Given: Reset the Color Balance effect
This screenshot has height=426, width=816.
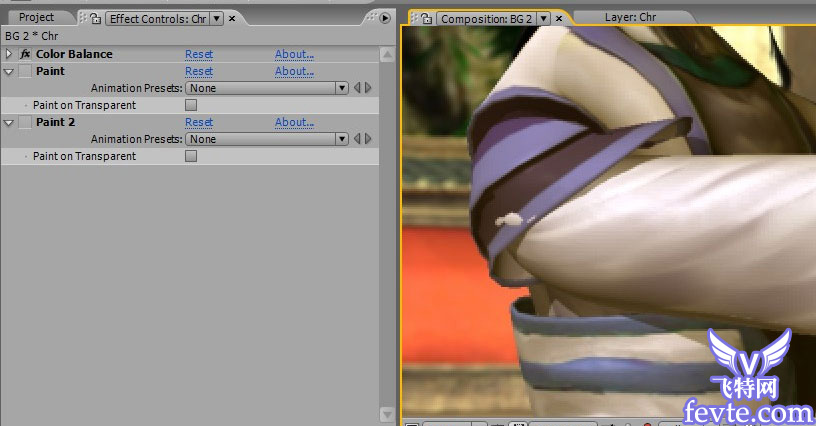Looking at the screenshot, I should click(x=199, y=54).
